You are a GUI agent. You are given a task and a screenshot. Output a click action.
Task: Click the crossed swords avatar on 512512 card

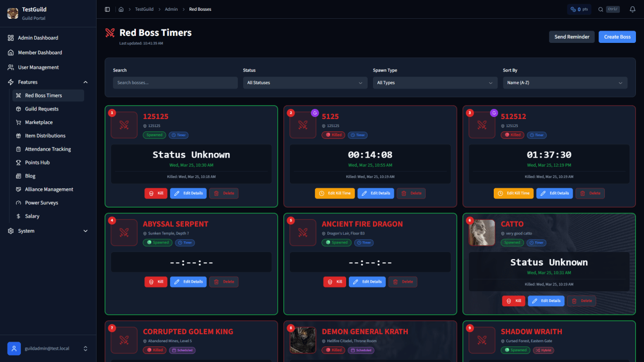pos(482,125)
